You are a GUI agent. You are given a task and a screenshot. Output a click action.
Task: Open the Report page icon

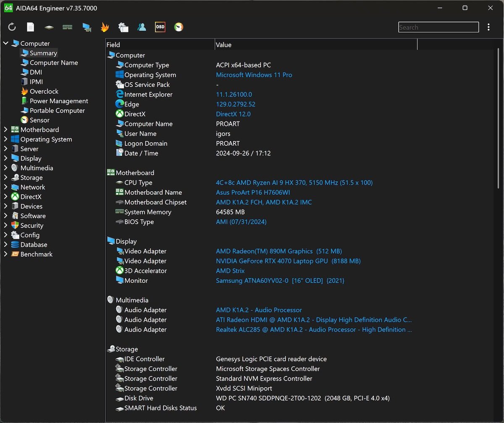31,27
